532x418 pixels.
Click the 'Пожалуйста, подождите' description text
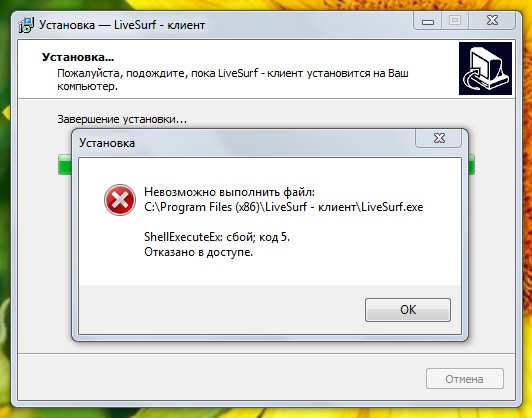pyautogui.click(x=233, y=80)
